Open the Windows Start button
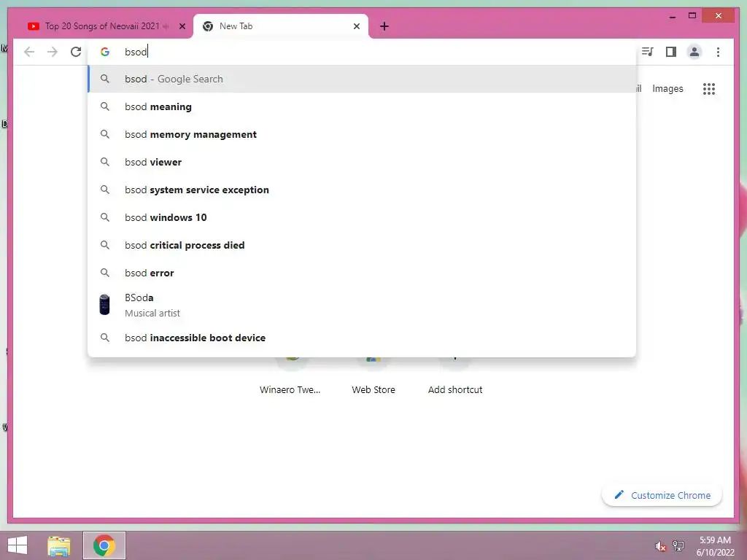Image resolution: width=747 pixels, height=560 pixels. tap(18, 545)
